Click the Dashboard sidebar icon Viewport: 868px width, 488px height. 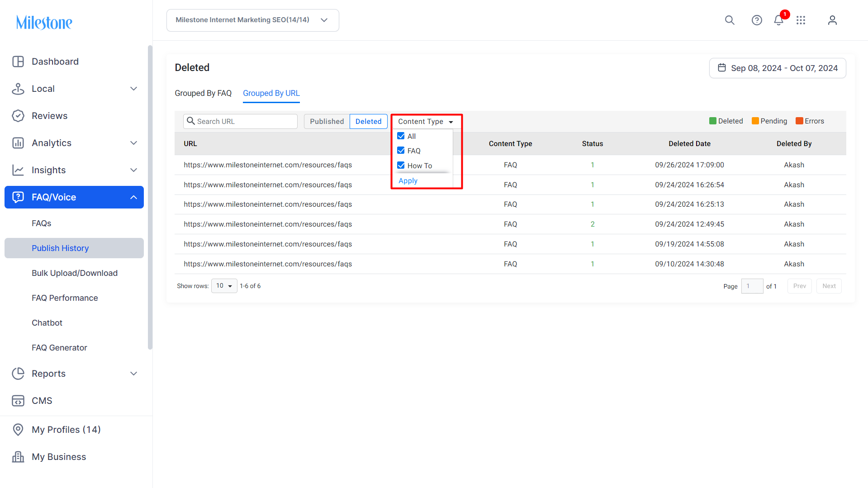tap(18, 62)
